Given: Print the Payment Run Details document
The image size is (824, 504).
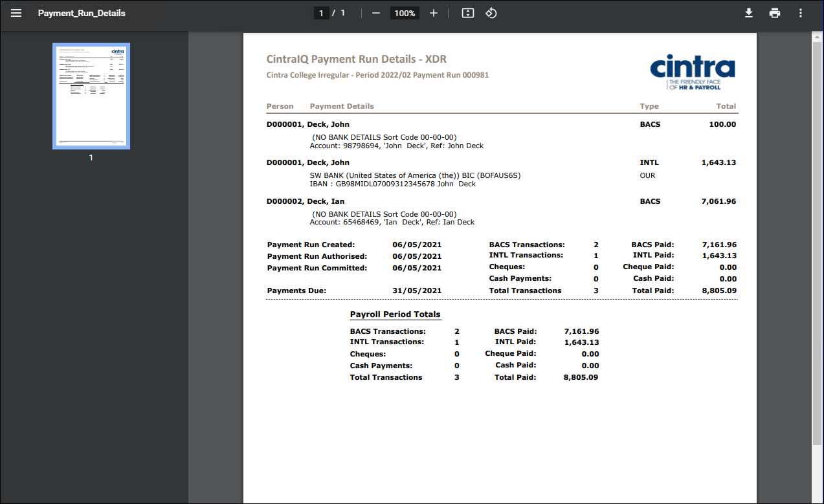Looking at the screenshot, I should [775, 13].
